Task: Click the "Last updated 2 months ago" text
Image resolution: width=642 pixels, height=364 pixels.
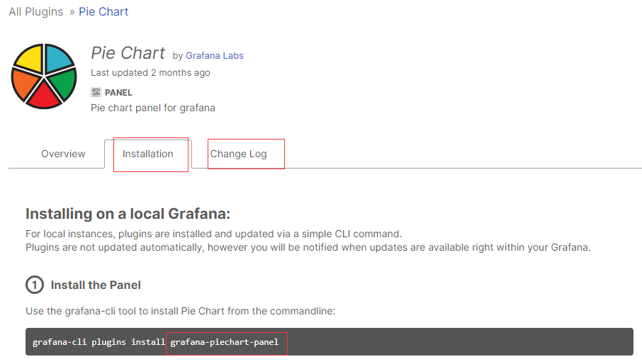Action: click(150, 72)
